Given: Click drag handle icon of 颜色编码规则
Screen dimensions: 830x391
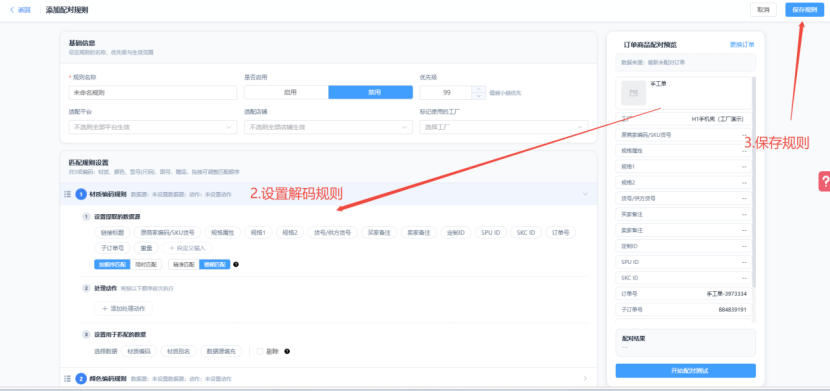Looking at the screenshot, I should [x=67, y=378].
